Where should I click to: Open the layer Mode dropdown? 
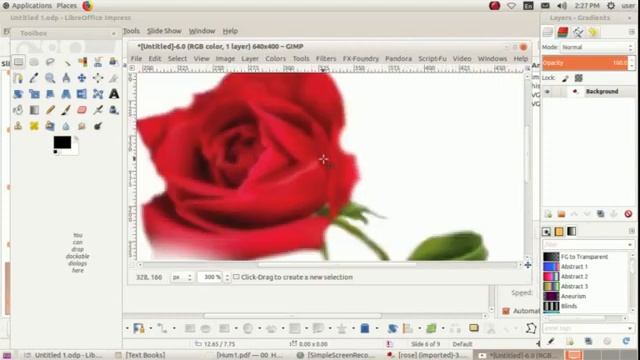[597, 47]
